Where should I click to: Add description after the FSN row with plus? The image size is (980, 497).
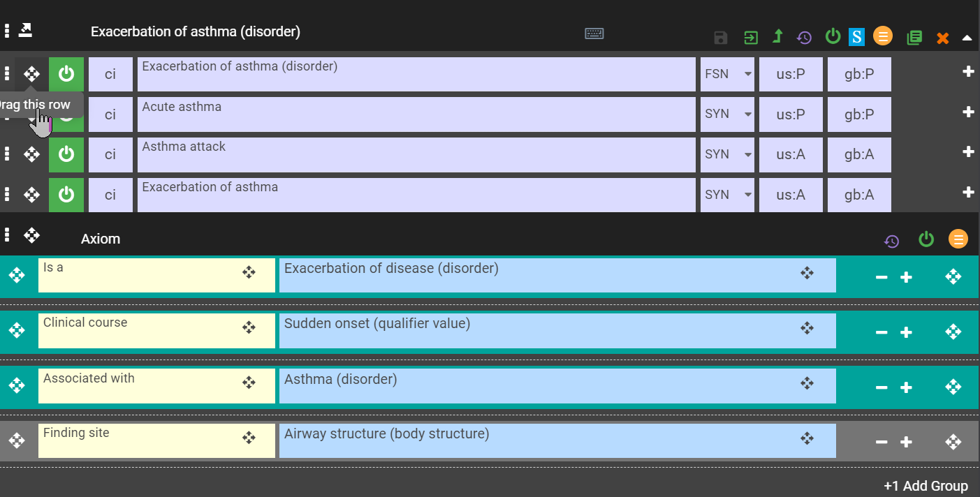click(968, 71)
